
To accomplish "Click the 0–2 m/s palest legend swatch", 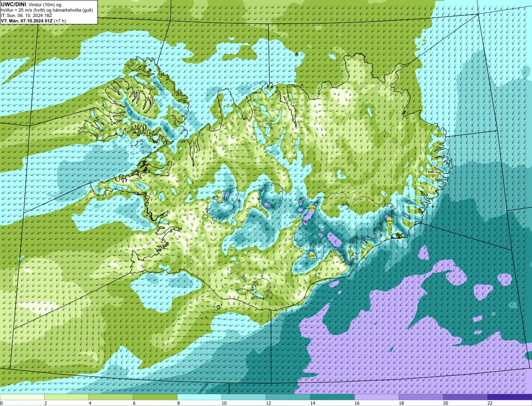I will click(22, 397).
